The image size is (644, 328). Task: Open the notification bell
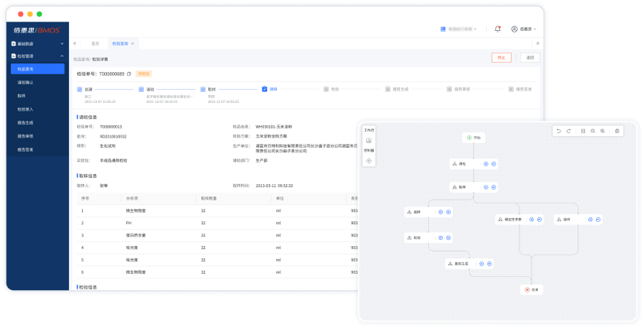coord(497,29)
